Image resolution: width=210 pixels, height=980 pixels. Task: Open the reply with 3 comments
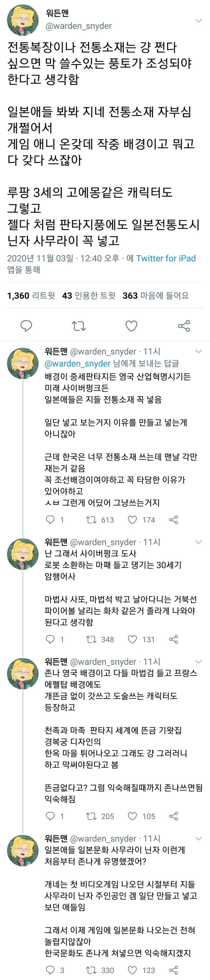tap(50, 970)
